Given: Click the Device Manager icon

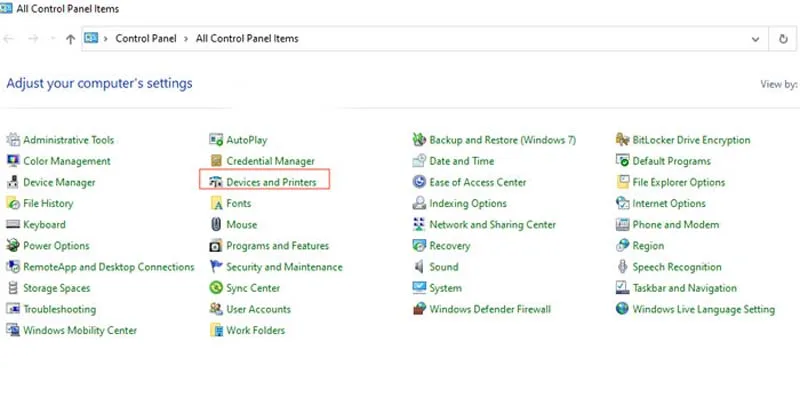Looking at the screenshot, I should pos(13,182).
